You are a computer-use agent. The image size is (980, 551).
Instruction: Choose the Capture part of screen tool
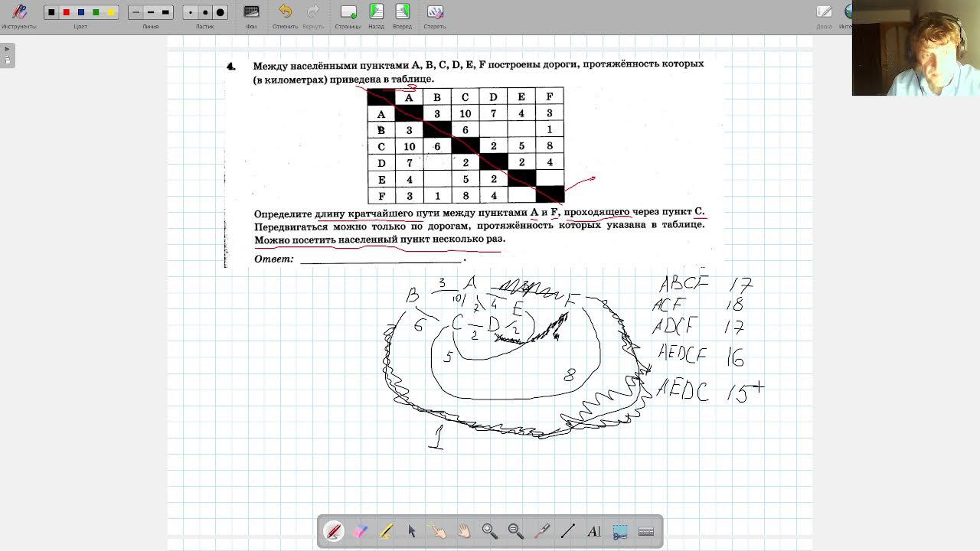(x=620, y=531)
